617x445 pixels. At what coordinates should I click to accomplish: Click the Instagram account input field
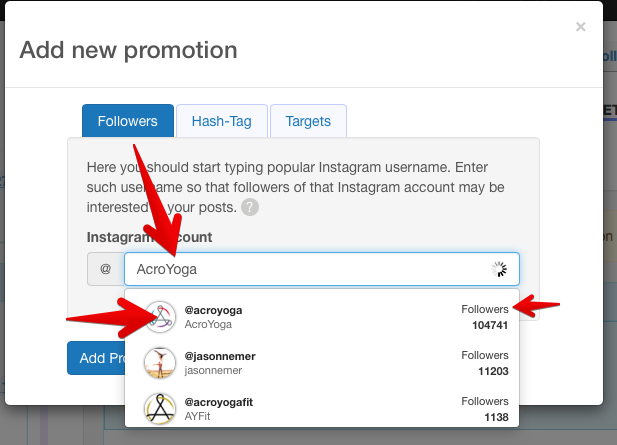click(322, 269)
